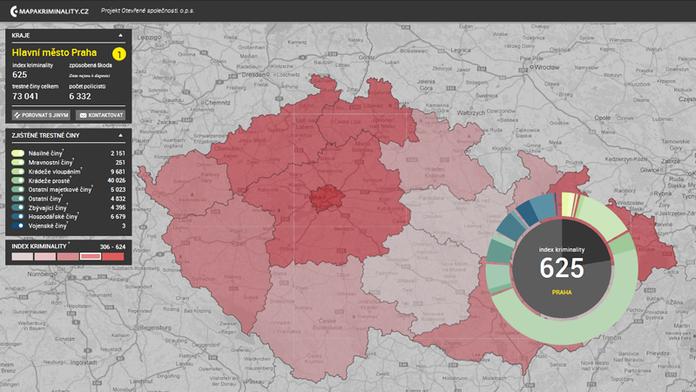Collapse the Kraje panel
The width and height of the screenshot is (696, 392).
tap(120, 36)
